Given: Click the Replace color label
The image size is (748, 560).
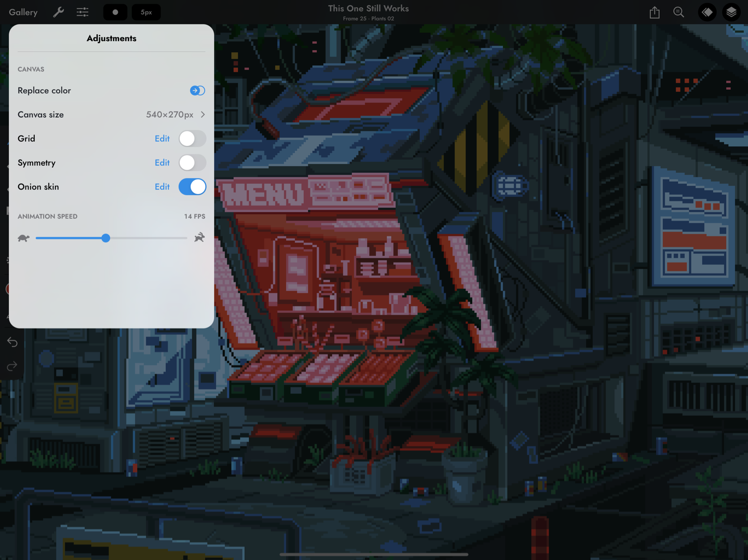Looking at the screenshot, I should 44,90.
